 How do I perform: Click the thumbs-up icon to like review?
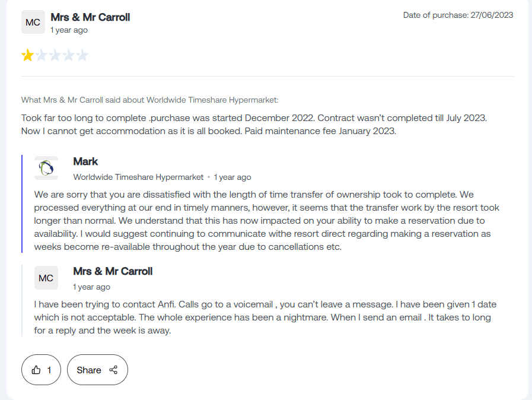pos(36,370)
